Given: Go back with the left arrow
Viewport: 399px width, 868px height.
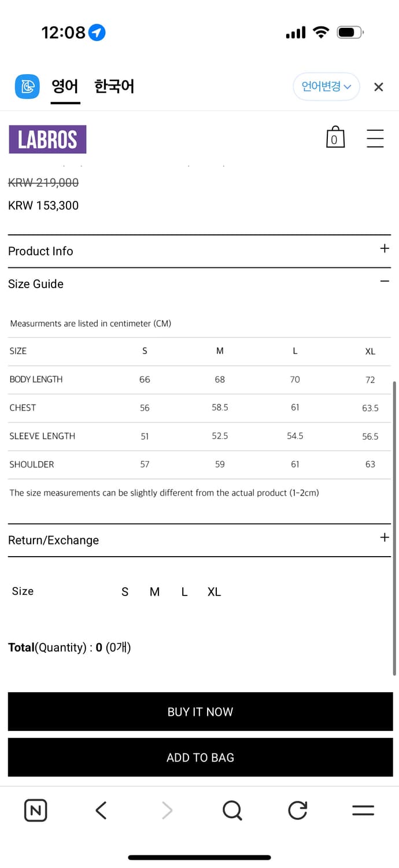Looking at the screenshot, I should click(101, 810).
